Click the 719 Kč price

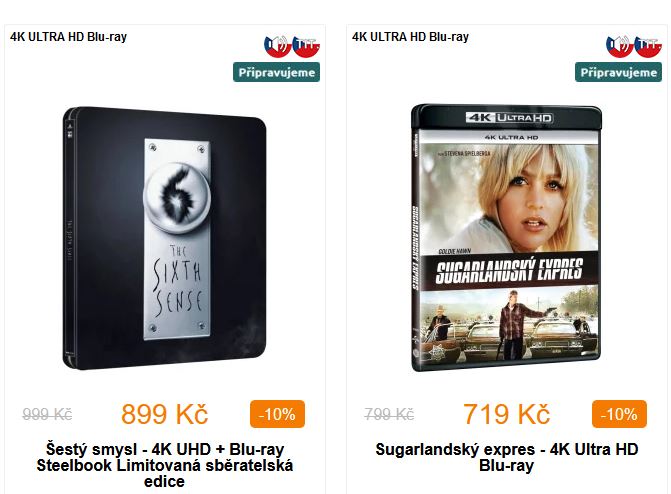(x=506, y=414)
